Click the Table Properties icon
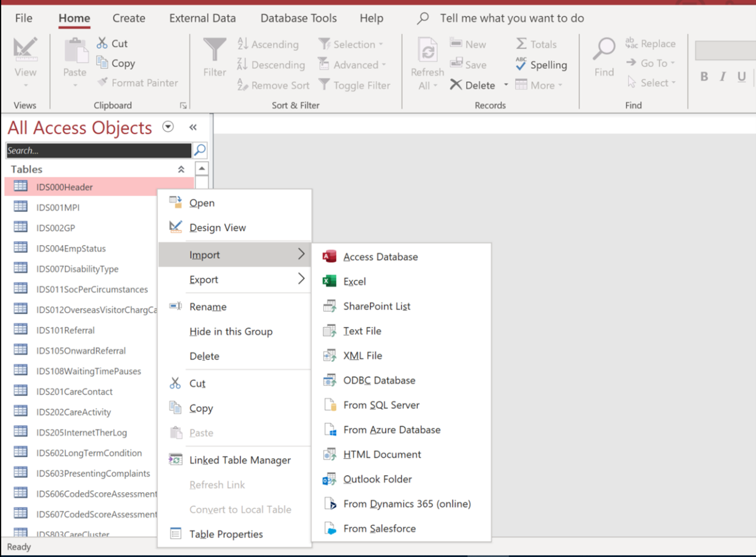756x557 pixels. click(175, 534)
